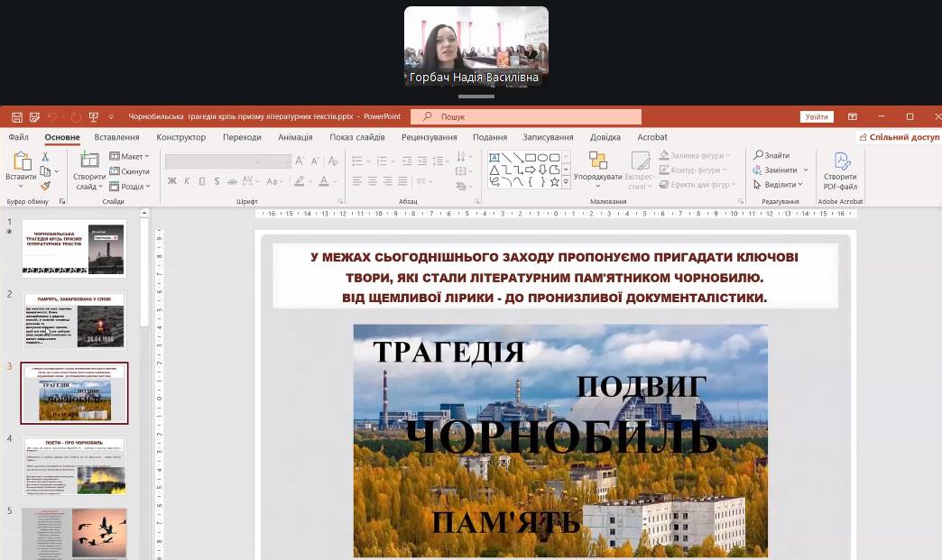Click the Увійти sign-in button
Image resolution: width=942 pixels, height=560 pixels.
(816, 116)
